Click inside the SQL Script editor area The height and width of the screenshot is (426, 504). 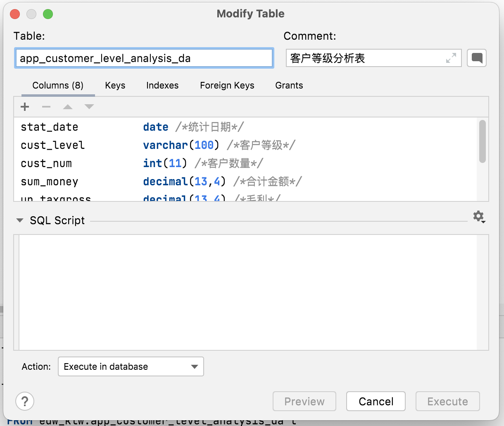click(x=248, y=292)
